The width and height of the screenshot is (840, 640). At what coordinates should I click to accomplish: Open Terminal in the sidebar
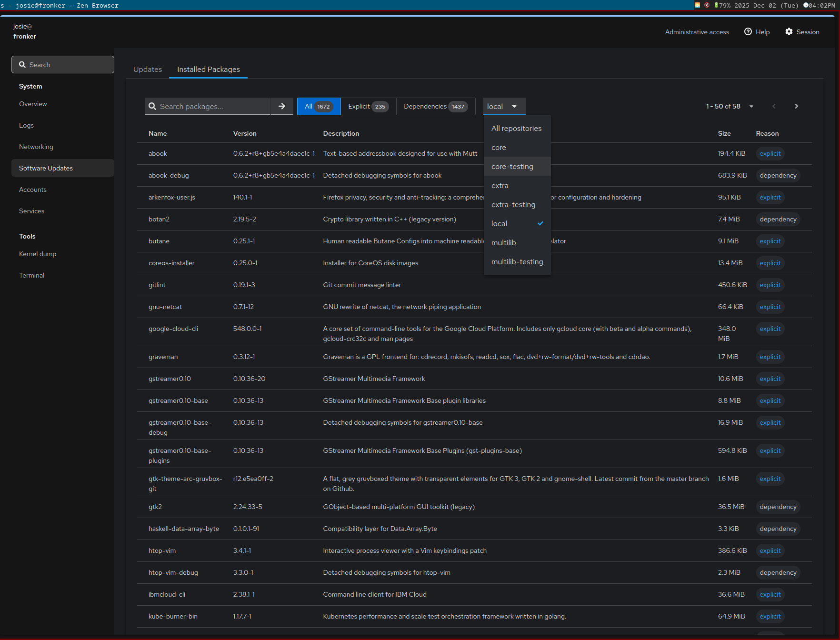click(32, 275)
